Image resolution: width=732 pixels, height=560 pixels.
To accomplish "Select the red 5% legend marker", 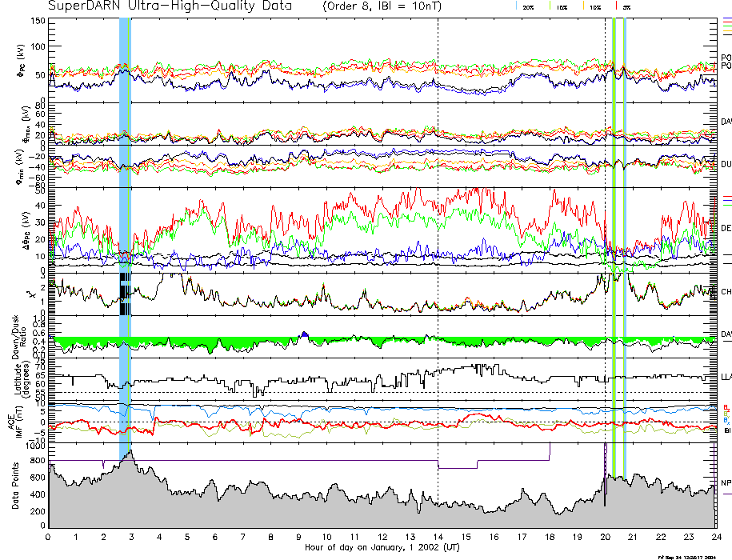I will [614, 6].
